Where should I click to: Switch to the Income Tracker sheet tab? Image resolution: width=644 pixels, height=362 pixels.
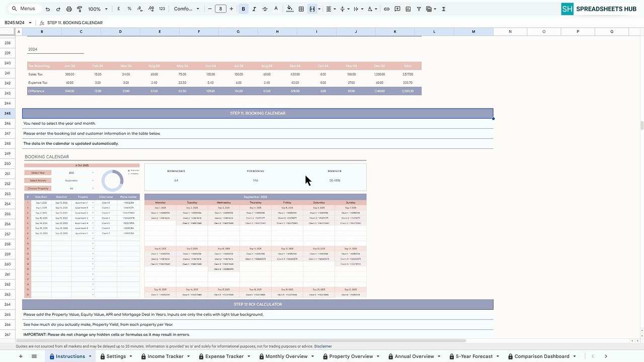166,356
